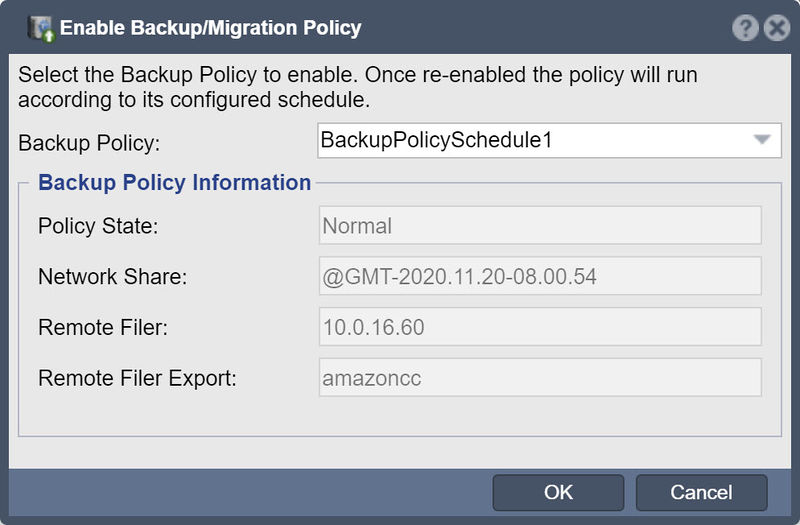
Task: Click the Policy State field showing Normal
Action: [x=540, y=226]
